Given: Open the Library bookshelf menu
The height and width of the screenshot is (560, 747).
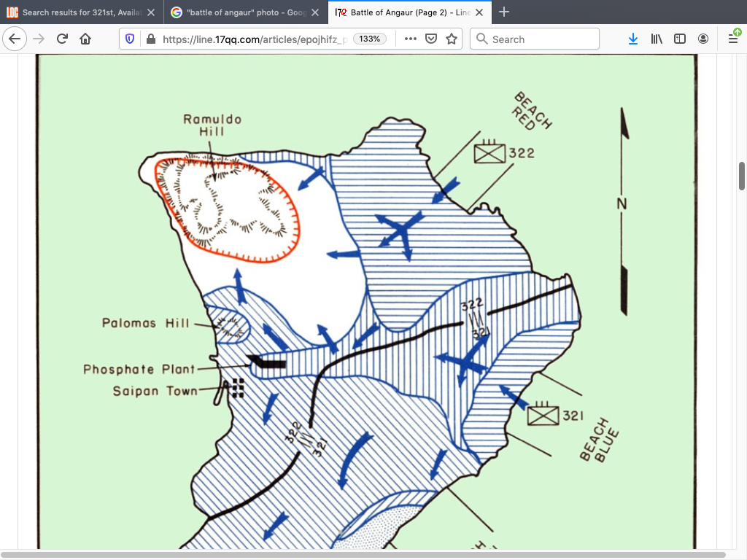Looking at the screenshot, I should tap(657, 39).
